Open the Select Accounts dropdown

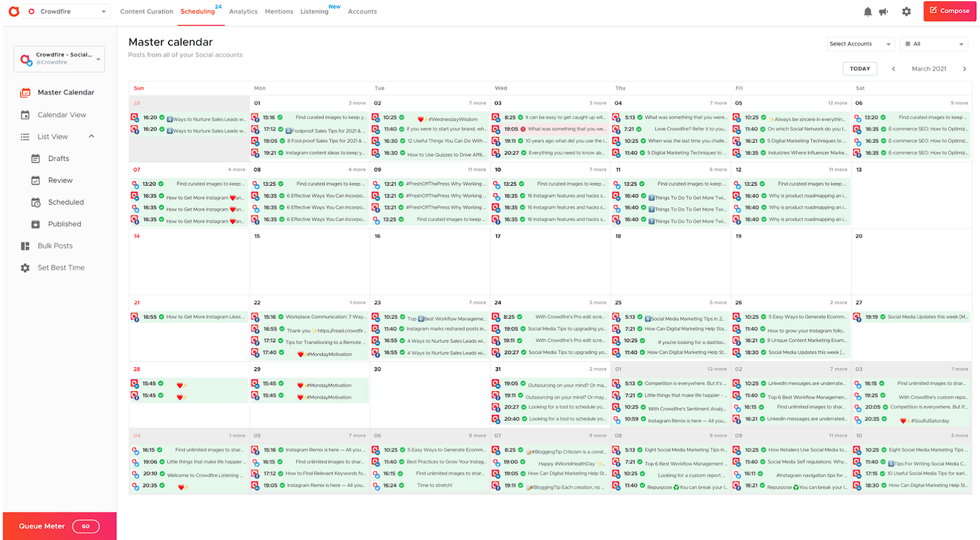click(861, 44)
